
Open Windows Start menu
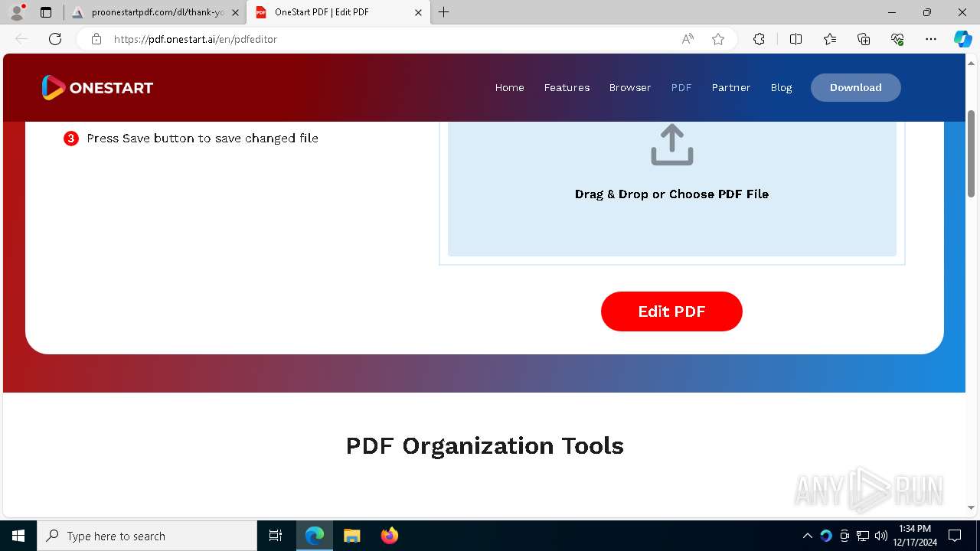coord(18,536)
